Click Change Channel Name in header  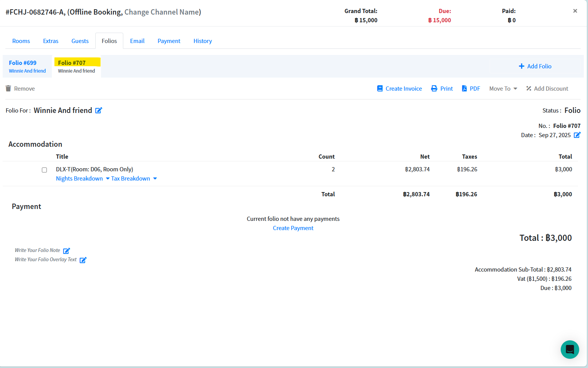(x=162, y=12)
